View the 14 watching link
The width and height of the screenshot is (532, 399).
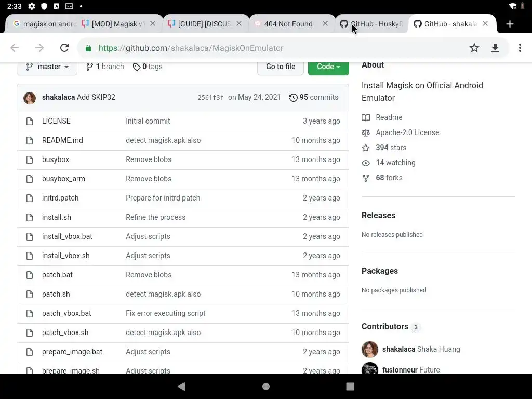(395, 163)
